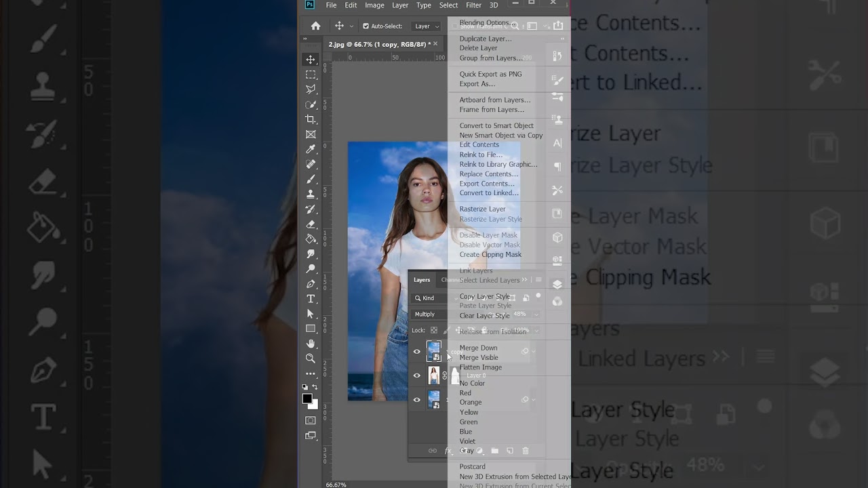Close the 2.jpg document tab
This screenshot has height=488, width=868.
[x=436, y=44]
